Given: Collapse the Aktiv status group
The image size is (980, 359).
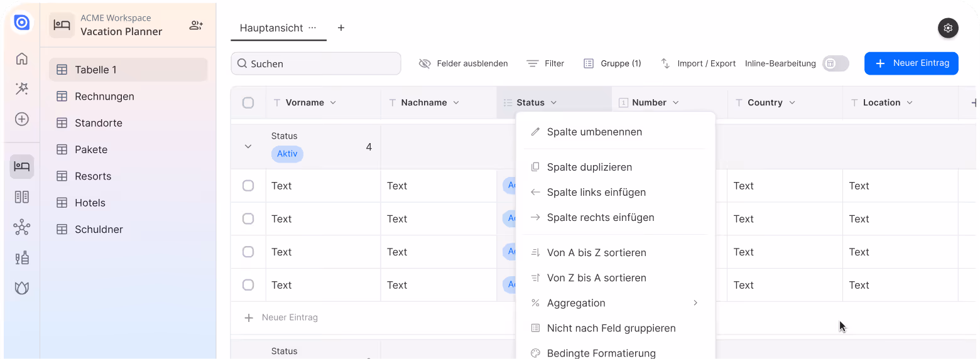Looking at the screenshot, I should [248, 146].
